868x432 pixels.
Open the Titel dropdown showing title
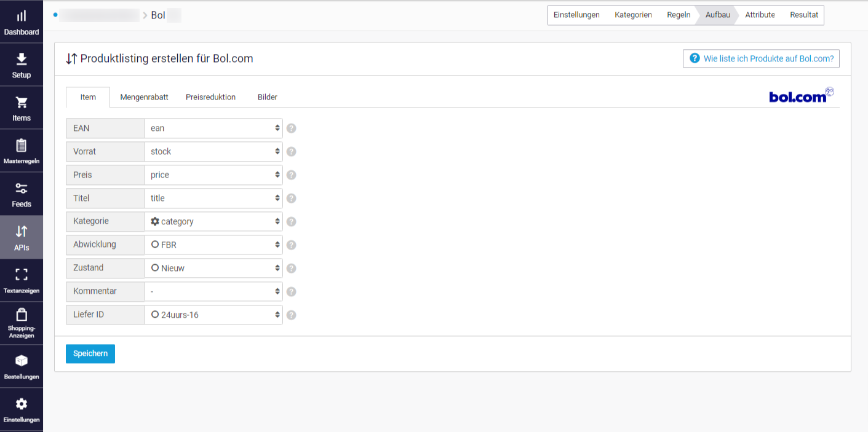point(213,198)
